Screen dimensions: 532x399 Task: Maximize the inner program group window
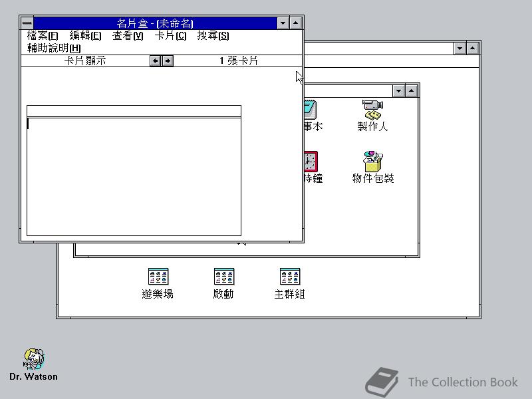coord(411,90)
